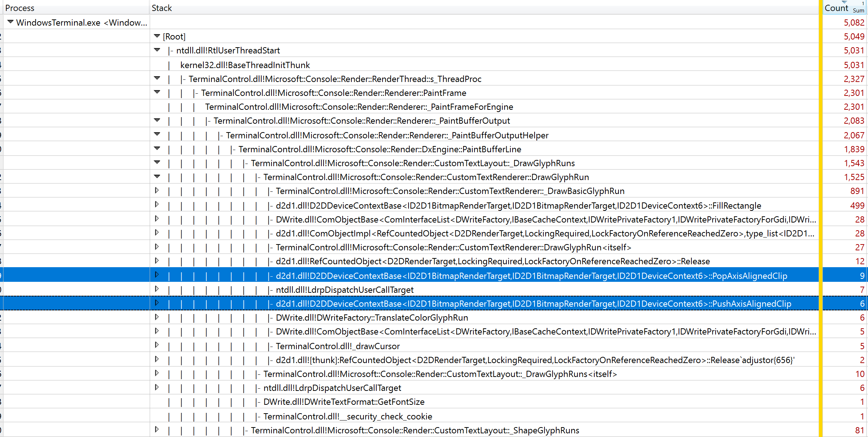This screenshot has width=868, height=437.
Task: Collapse the Renderer::PaintFrame node
Action: pos(157,92)
